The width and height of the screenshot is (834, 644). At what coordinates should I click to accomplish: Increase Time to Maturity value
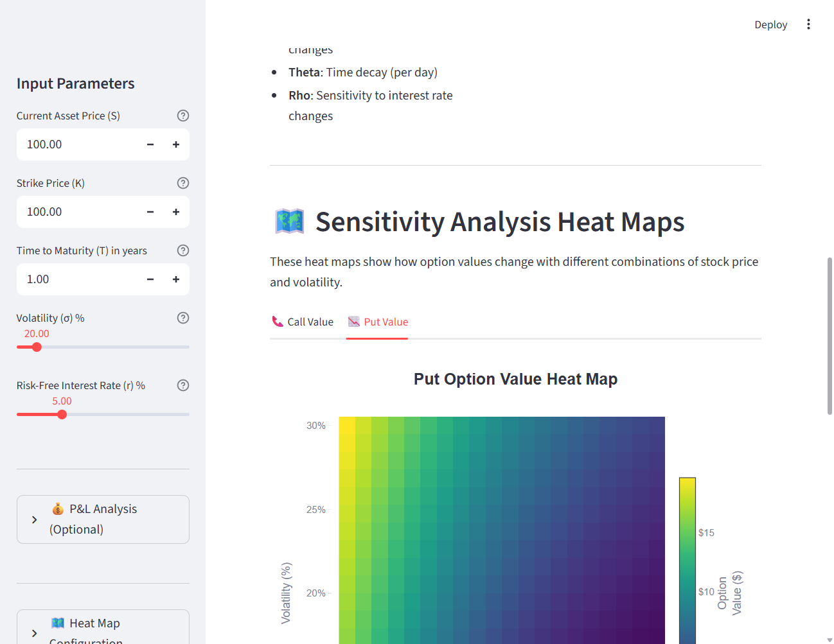pyautogui.click(x=176, y=279)
